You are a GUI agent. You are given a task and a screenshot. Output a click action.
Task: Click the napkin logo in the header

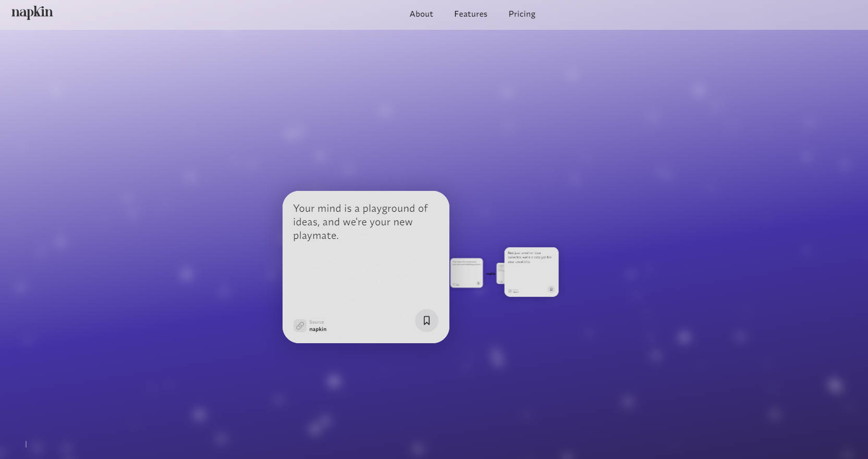[x=32, y=13]
